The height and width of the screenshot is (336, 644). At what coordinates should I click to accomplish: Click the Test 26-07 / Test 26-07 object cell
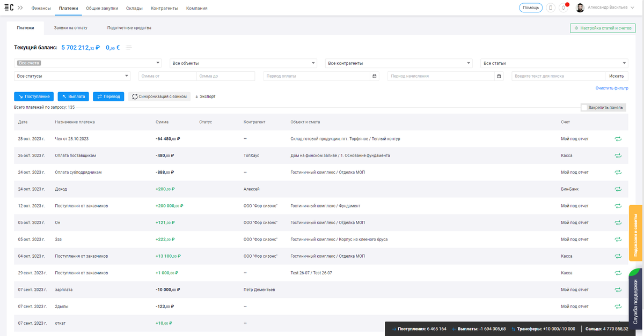click(x=311, y=273)
